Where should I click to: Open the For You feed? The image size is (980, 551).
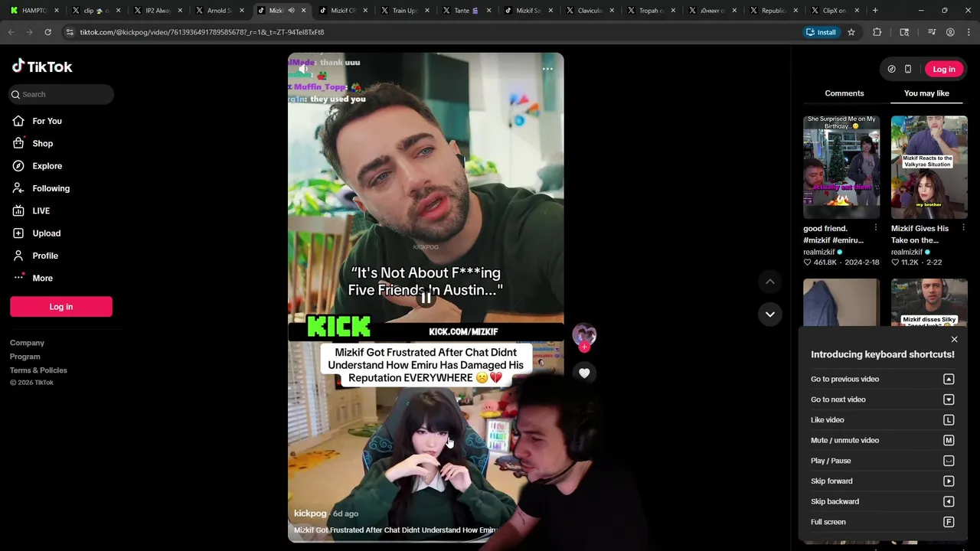coord(47,121)
